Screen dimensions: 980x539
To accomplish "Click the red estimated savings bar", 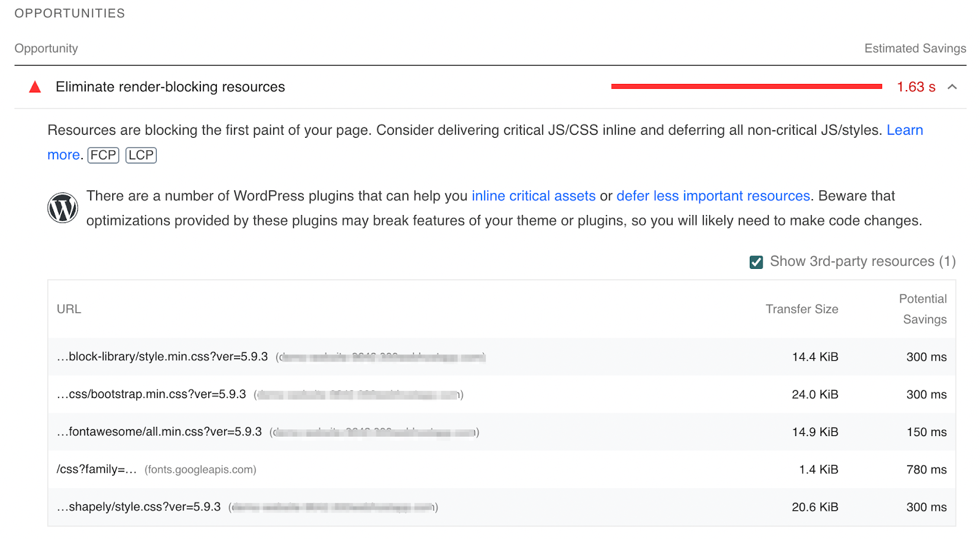I will [x=747, y=86].
